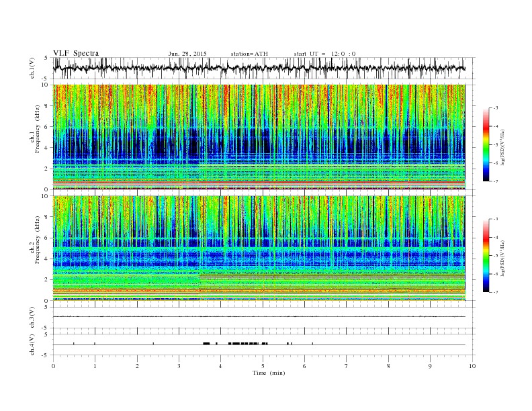Screen dimensions: 532x411
Task: Click the "start UT = 12:0 :0" label
Action: (324, 54)
